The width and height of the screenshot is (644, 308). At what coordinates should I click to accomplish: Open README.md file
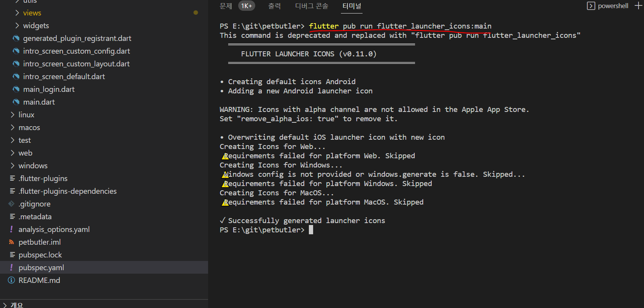(x=39, y=280)
